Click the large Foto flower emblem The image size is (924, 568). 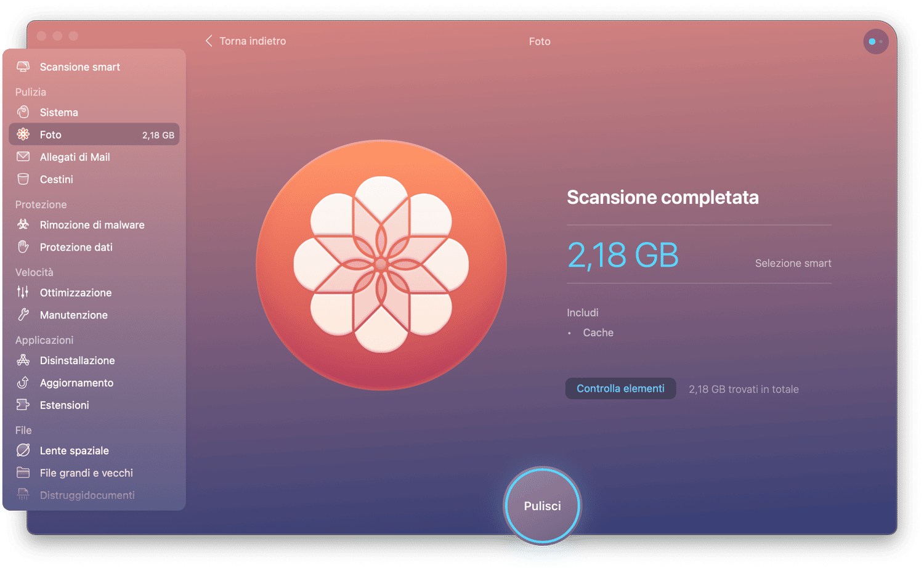[381, 265]
